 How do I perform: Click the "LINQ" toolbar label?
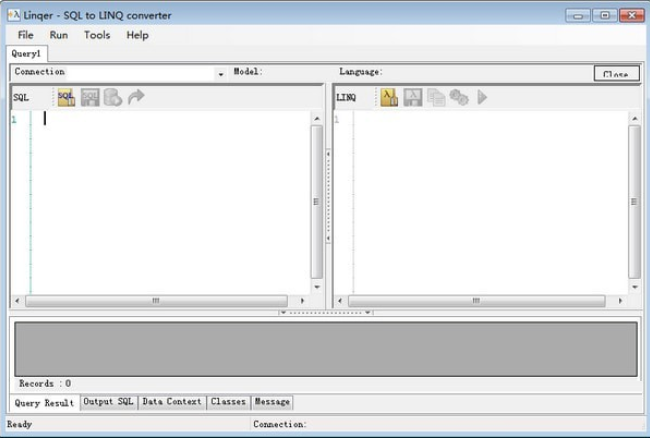[x=346, y=98]
